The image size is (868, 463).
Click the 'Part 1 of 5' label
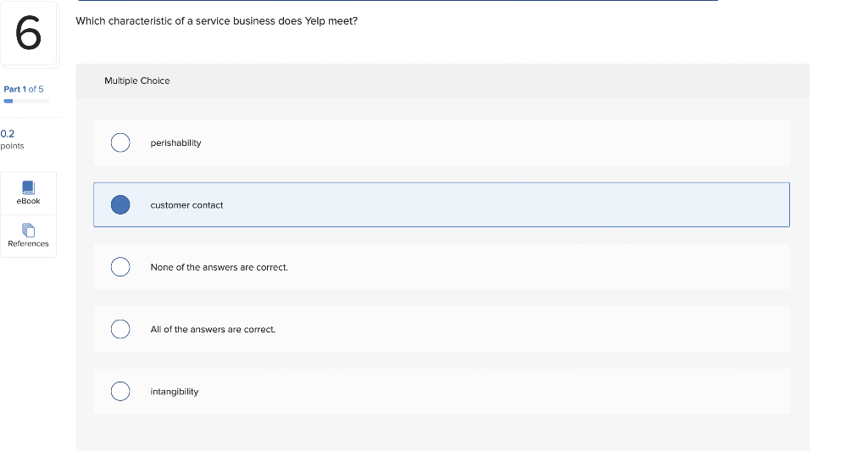click(x=24, y=89)
